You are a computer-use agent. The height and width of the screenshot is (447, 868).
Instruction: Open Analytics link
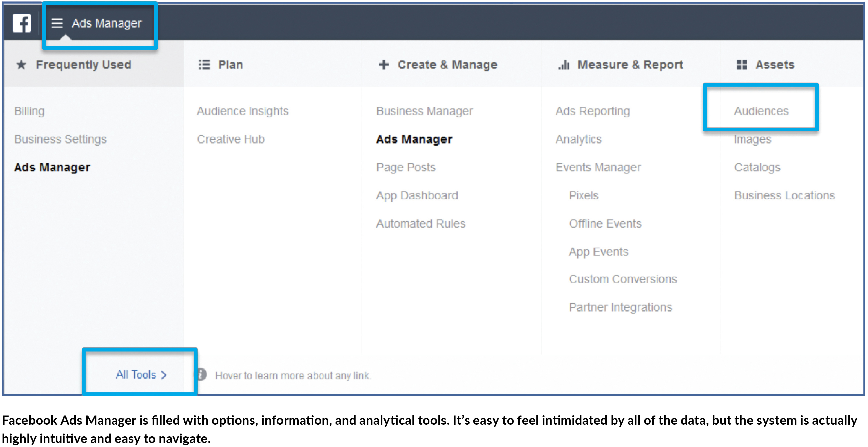point(578,139)
